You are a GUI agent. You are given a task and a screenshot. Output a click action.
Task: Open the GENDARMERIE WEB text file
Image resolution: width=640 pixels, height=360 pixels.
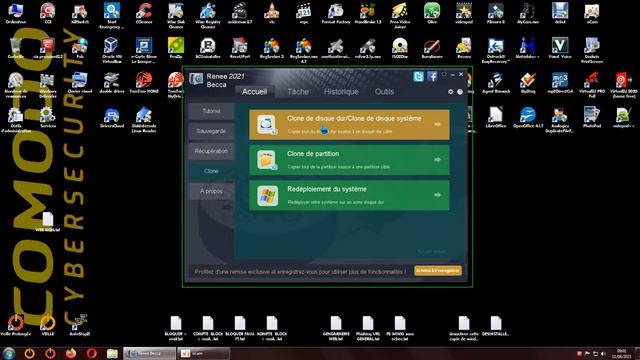tap(336, 328)
